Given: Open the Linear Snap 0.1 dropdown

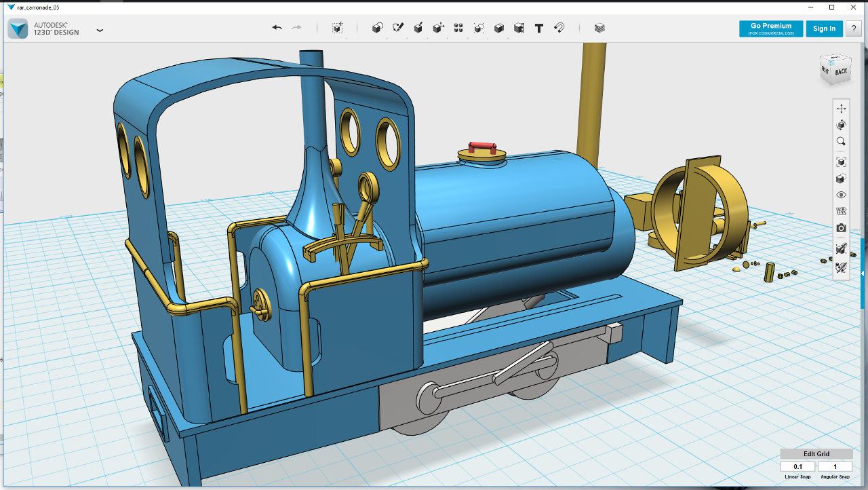Looking at the screenshot, I should [x=798, y=466].
